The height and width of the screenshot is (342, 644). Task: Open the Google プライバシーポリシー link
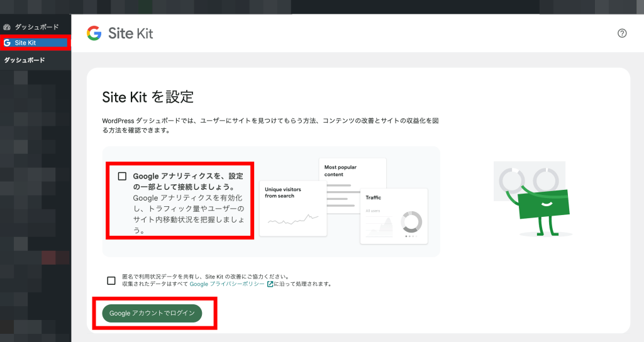pos(226,284)
